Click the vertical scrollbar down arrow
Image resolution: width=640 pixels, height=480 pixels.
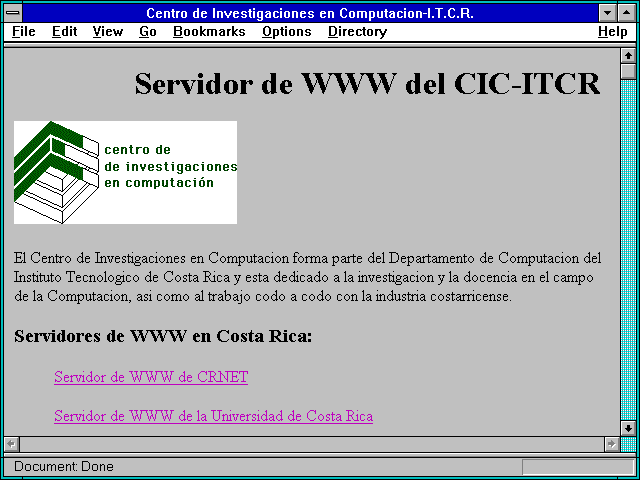point(628,428)
